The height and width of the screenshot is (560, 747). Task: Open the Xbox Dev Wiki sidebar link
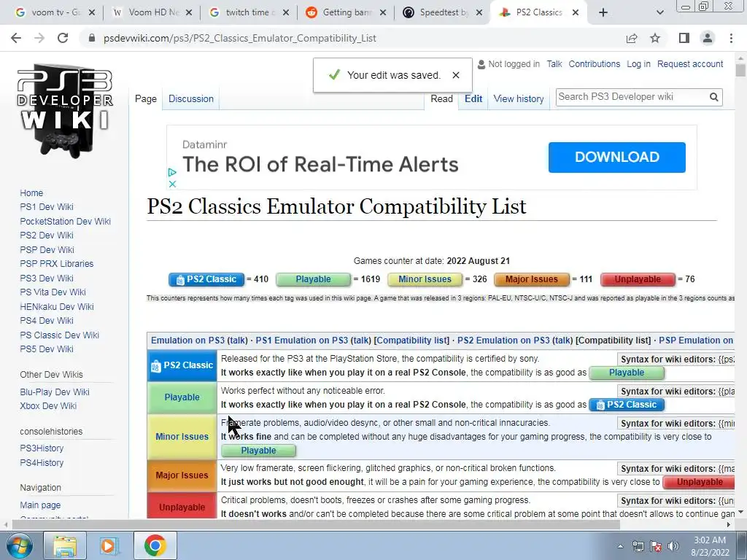point(48,406)
